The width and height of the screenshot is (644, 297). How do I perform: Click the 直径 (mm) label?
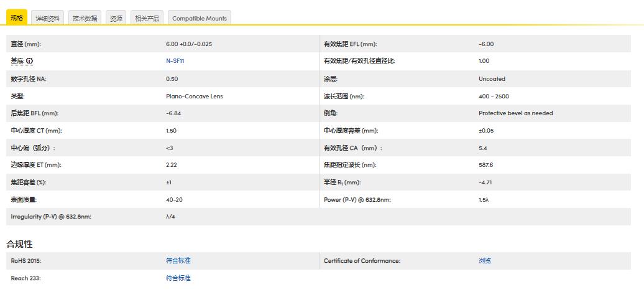tap(26, 44)
